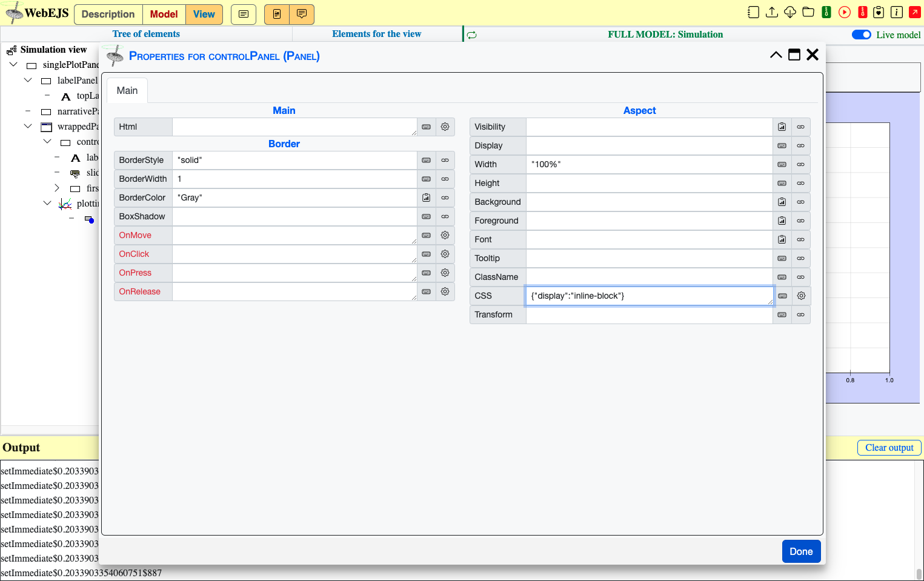Click the refresh icon beside FULL MODEL
The height and width of the screenshot is (581, 924).
tap(472, 35)
